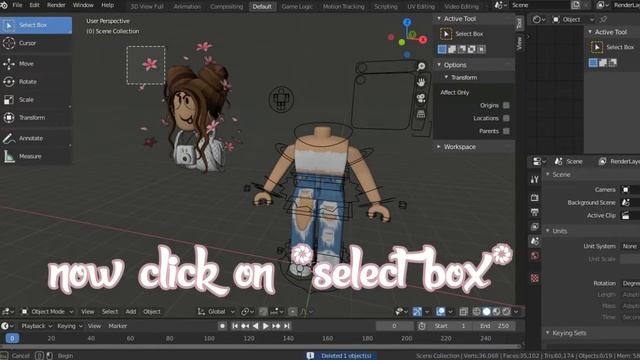640x360 pixels.
Task: Open the Edit menu
Action: tap(34, 5)
